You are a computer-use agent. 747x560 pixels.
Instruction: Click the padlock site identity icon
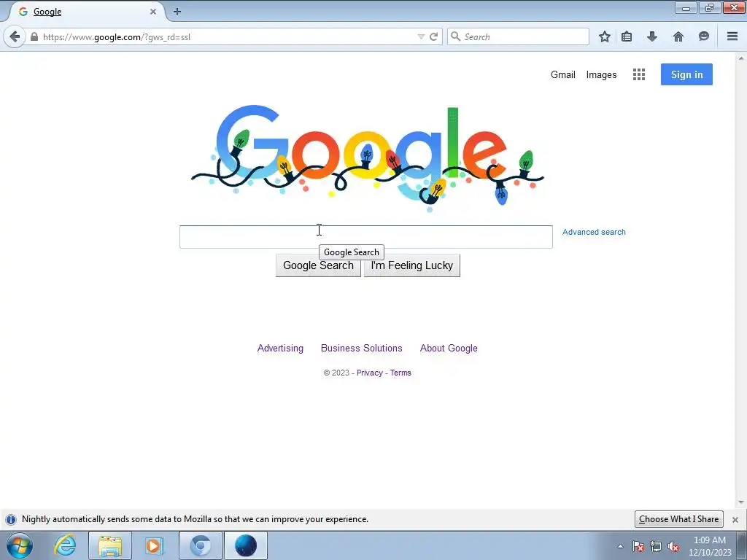coord(34,36)
